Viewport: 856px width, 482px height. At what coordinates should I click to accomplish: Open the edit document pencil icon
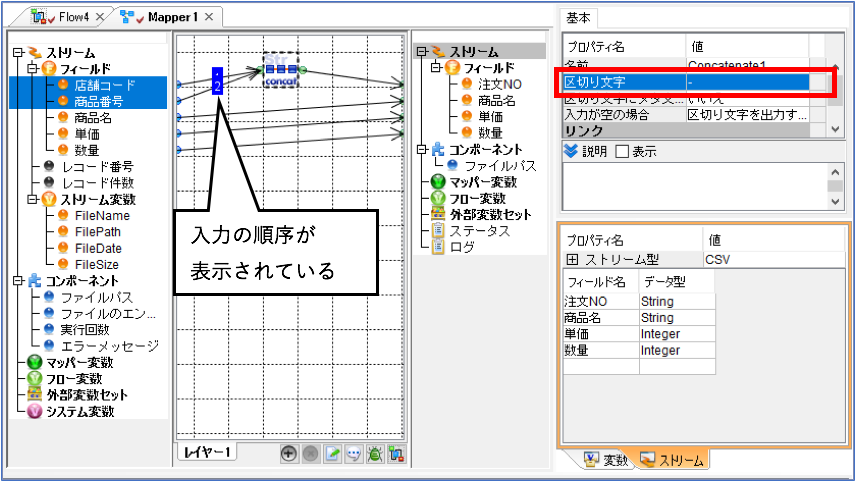(x=332, y=454)
